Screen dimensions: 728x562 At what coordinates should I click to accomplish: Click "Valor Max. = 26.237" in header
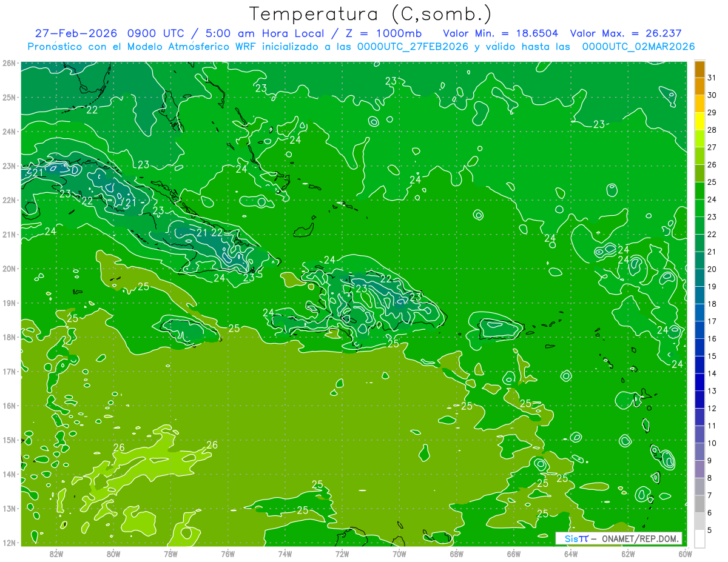pos(626,33)
